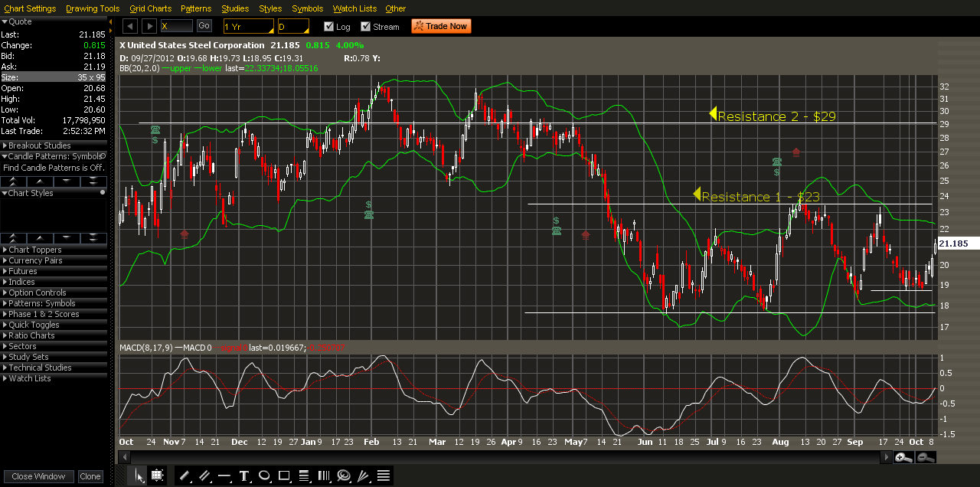The height and width of the screenshot is (487, 980).
Task: Collapse the Quote panel
Action: 4,21
